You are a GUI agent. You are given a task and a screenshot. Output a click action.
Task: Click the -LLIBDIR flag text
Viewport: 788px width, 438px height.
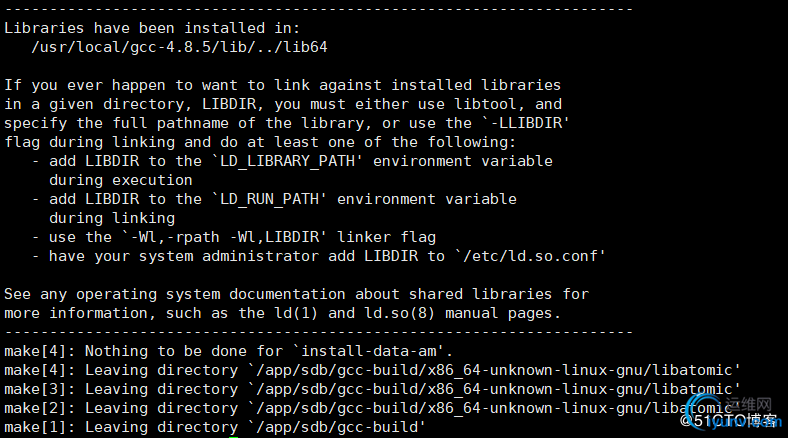526,123
